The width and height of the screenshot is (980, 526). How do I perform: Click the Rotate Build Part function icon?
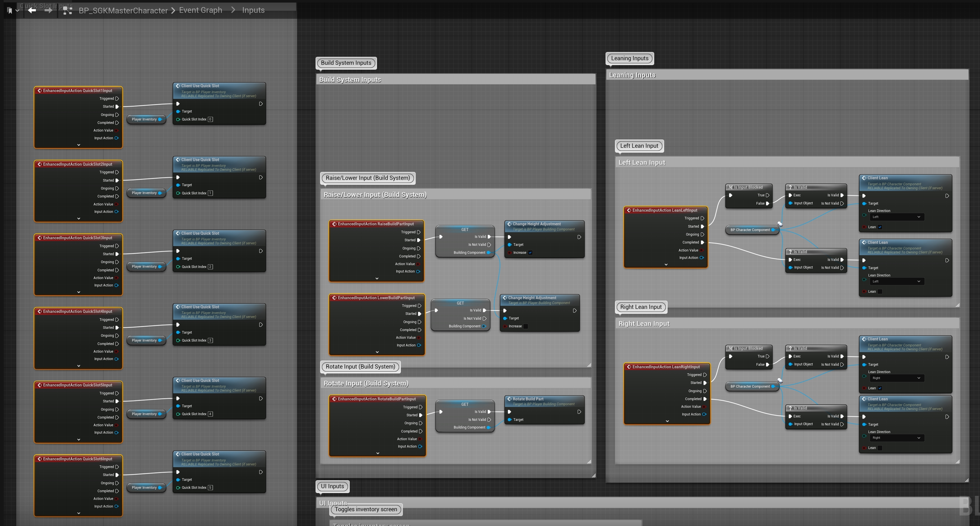509,399
